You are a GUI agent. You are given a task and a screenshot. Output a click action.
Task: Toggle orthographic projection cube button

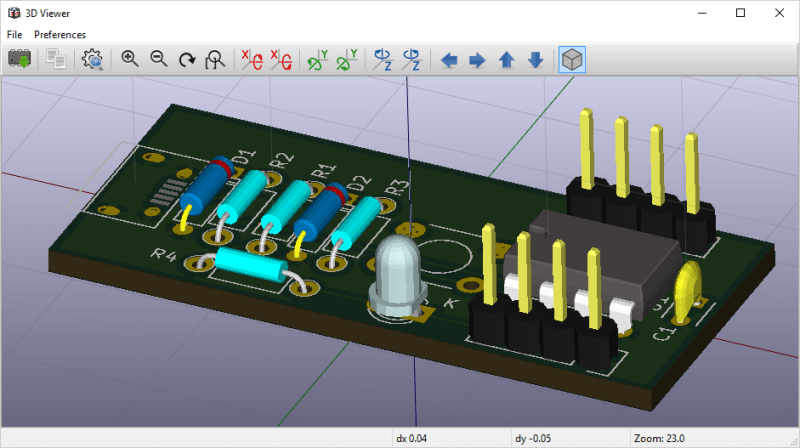click(x=572, y=60)
